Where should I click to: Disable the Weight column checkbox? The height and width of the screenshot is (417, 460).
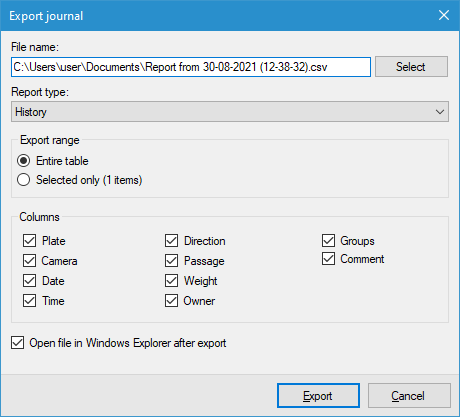coord(171,281)
